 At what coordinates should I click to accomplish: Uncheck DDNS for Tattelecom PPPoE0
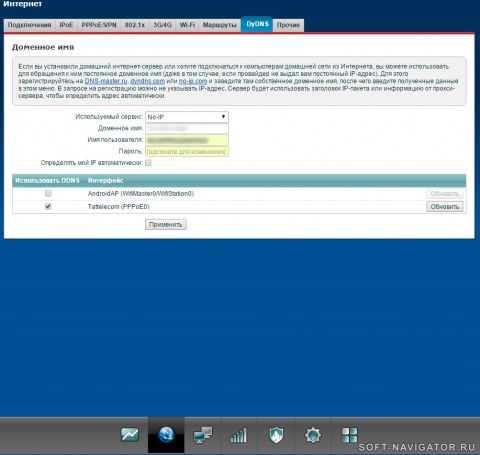pos(48,206)
